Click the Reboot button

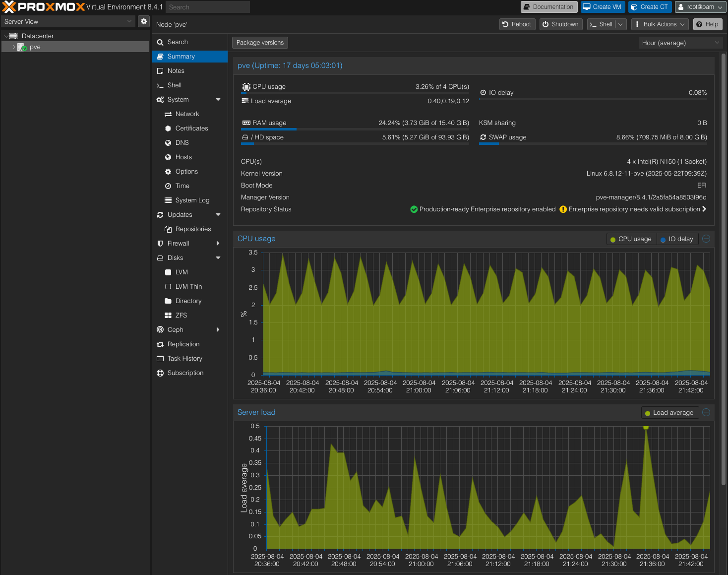coord(517,24)
